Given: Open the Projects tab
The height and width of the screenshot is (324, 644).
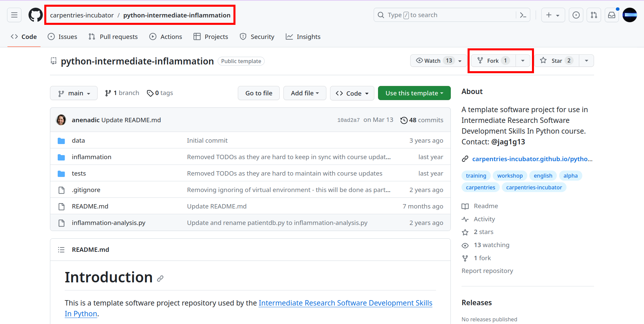Looking at the screenshot, I should click(x=211, y=37).
